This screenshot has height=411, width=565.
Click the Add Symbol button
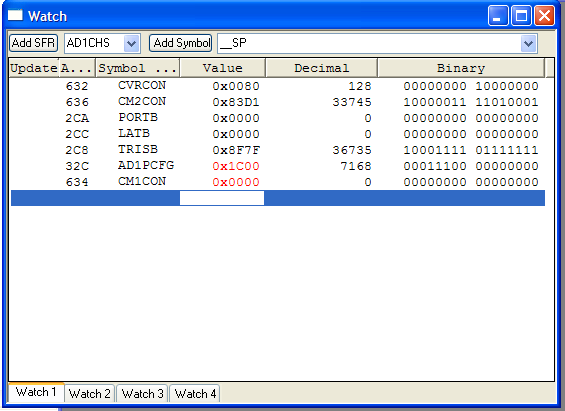[x=181, y=43]
